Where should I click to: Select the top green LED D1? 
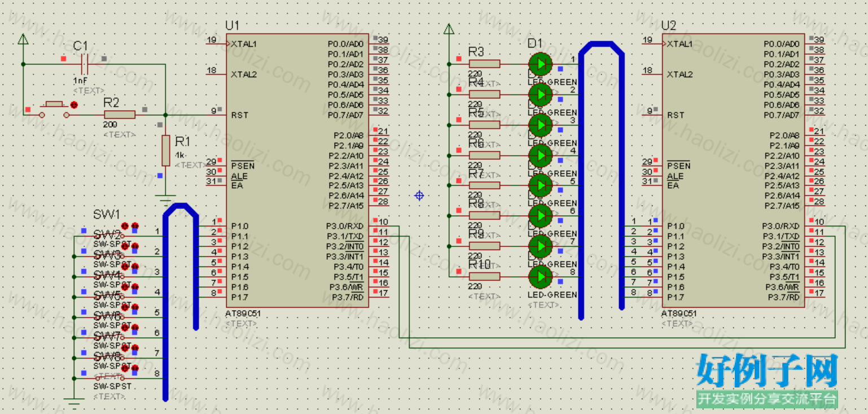(x=540, y=64)
